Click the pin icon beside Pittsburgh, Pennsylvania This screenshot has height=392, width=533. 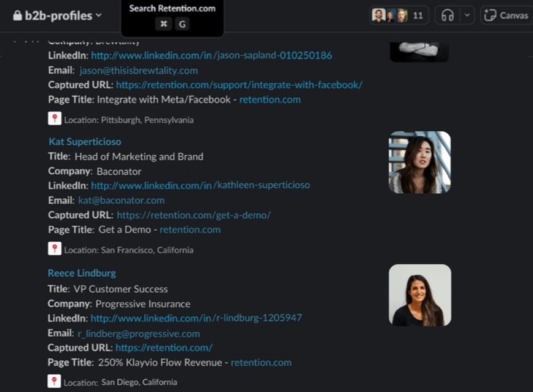(x=55, y=118)
